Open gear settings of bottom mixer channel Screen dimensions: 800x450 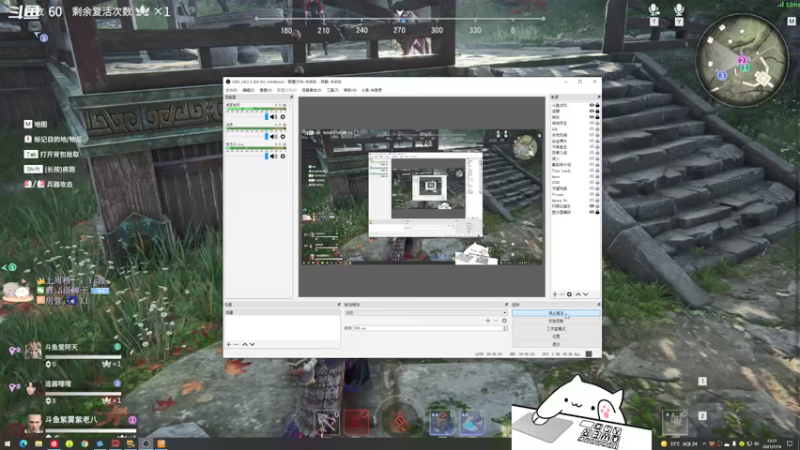[283, 156]
